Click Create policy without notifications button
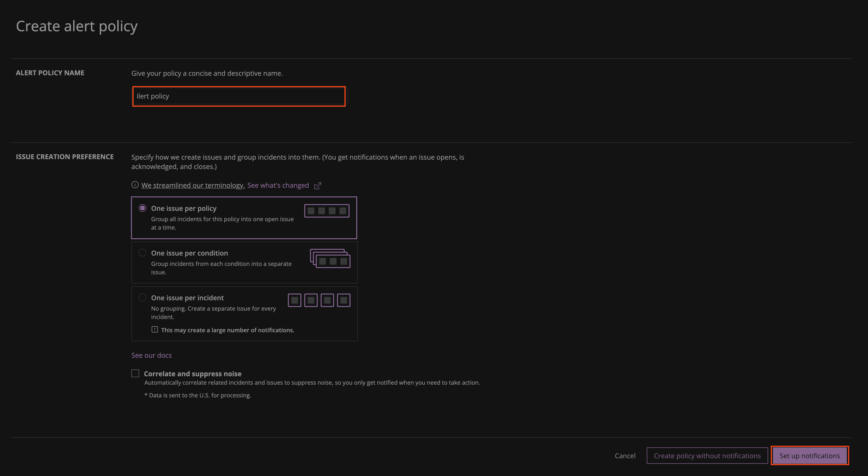Viewport: 868px width, 476px height. (707, 456)
